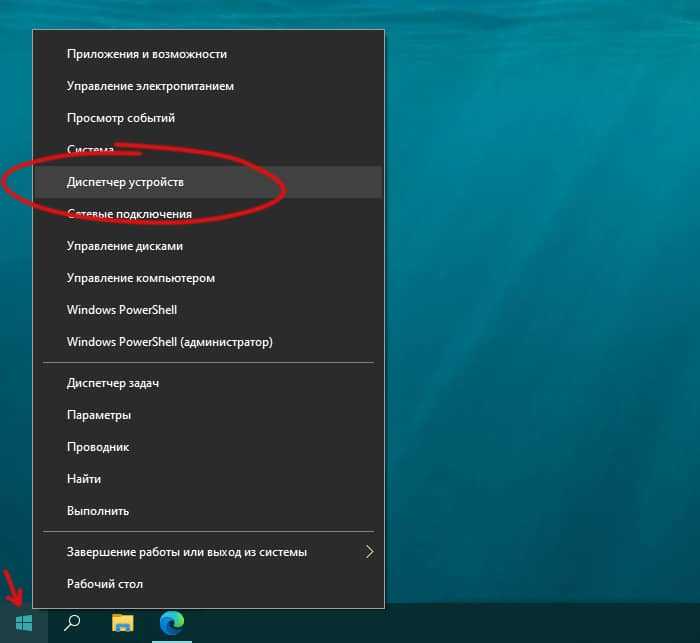
Task: Open Просмотр событий
Action: point(208,118)
